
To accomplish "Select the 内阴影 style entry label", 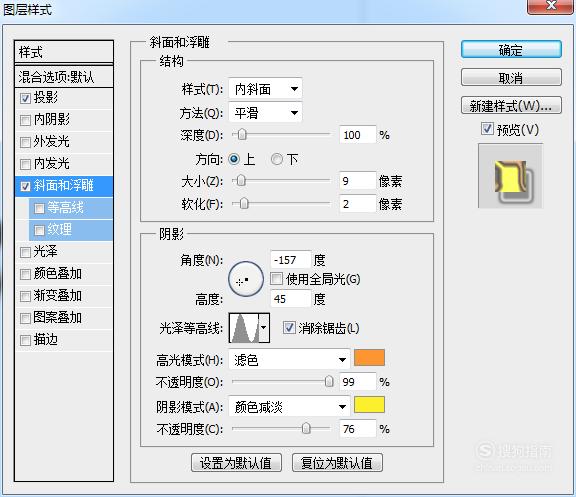I will (x=52, y=119).
